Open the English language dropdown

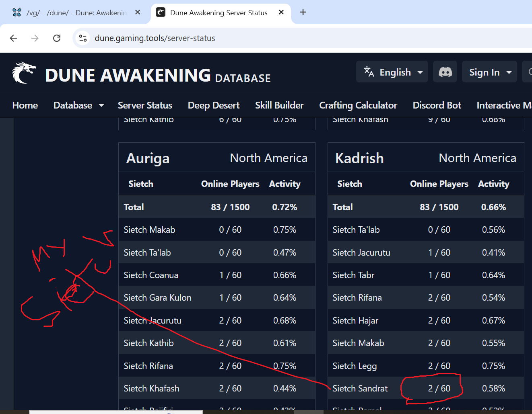click(392, 72)
